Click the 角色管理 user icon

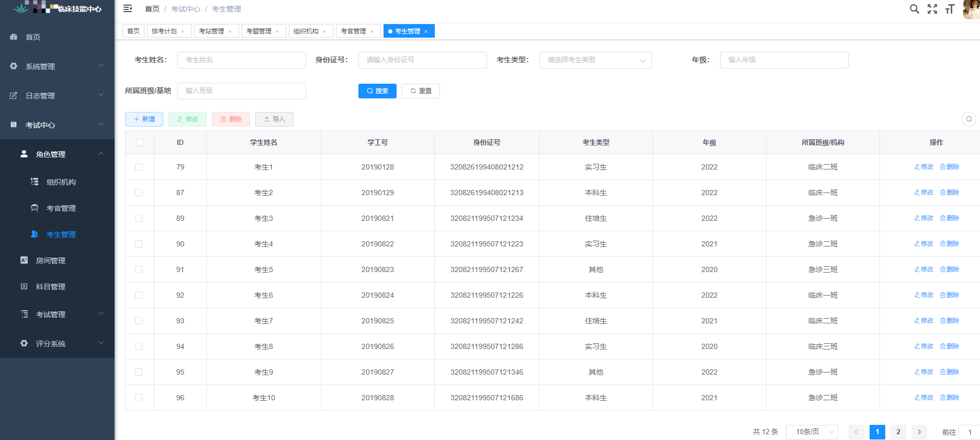(x=24, y=154)
